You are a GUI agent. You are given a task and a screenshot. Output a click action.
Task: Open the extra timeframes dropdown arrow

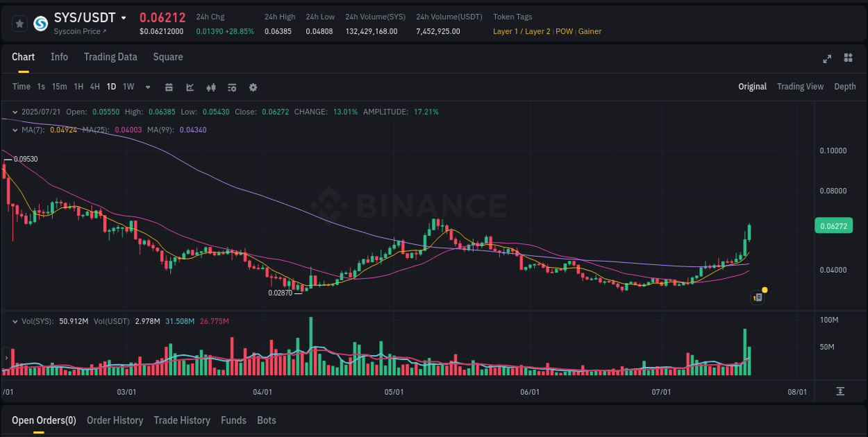(147, 87)
